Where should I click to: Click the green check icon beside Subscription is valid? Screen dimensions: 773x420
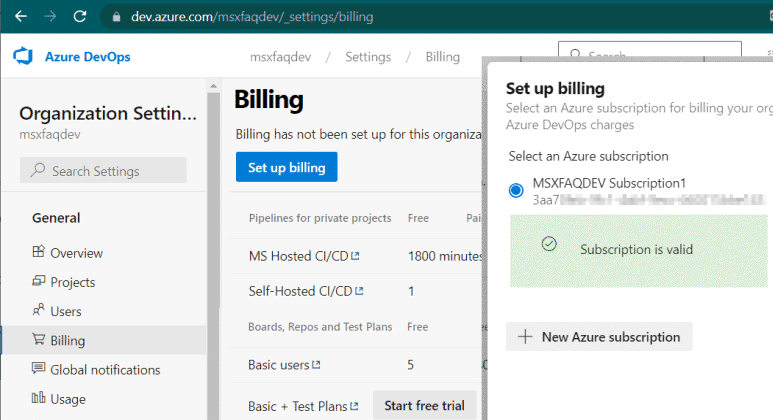click(549, 244)
